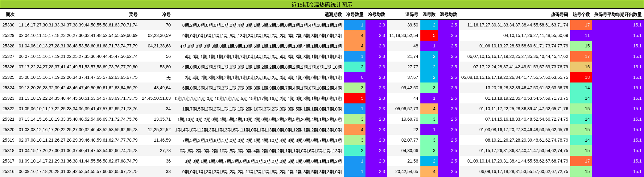Select the 冷号数量 column header
Image resolution: width=644 pixels, height=177 pixels.
tap(355, 14)
